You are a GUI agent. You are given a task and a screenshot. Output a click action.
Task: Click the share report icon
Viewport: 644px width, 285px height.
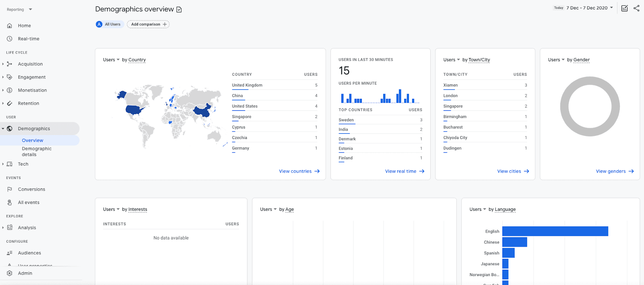click(x=636, y=8)
